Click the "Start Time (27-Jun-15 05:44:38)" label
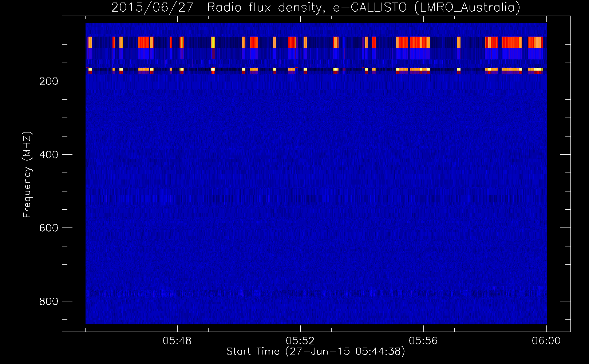Image resolution: width=589 pixels, height=364 pixels. click(316, 352)
